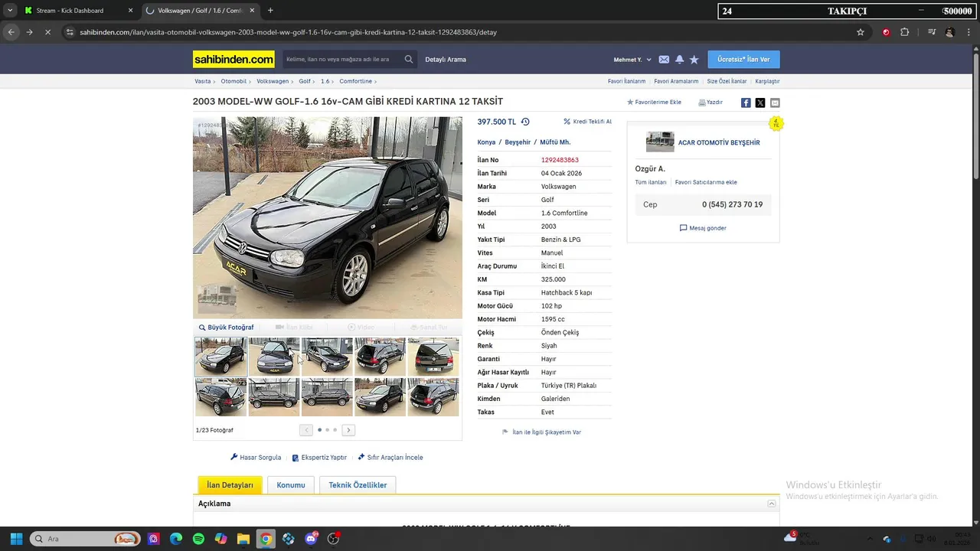Click the ACAR OTOMOTİV store logo
The height and width of the screenshot is (551, 980).
(660, 142)
